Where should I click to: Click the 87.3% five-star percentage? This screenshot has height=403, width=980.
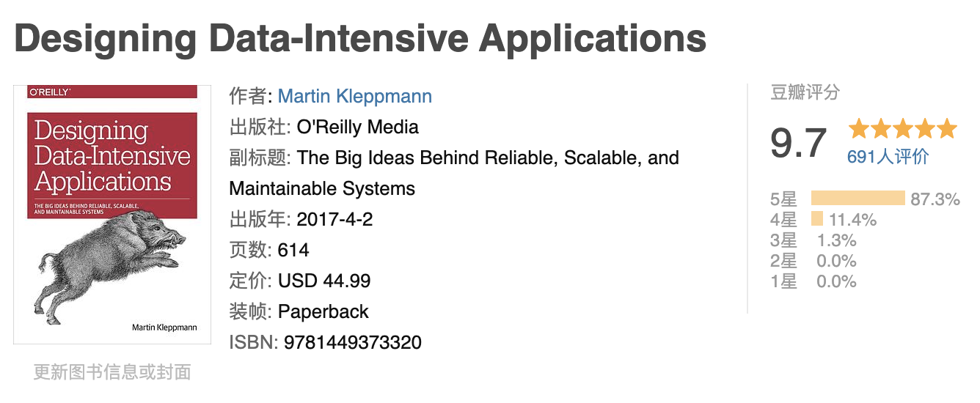(x=935, y=199)
